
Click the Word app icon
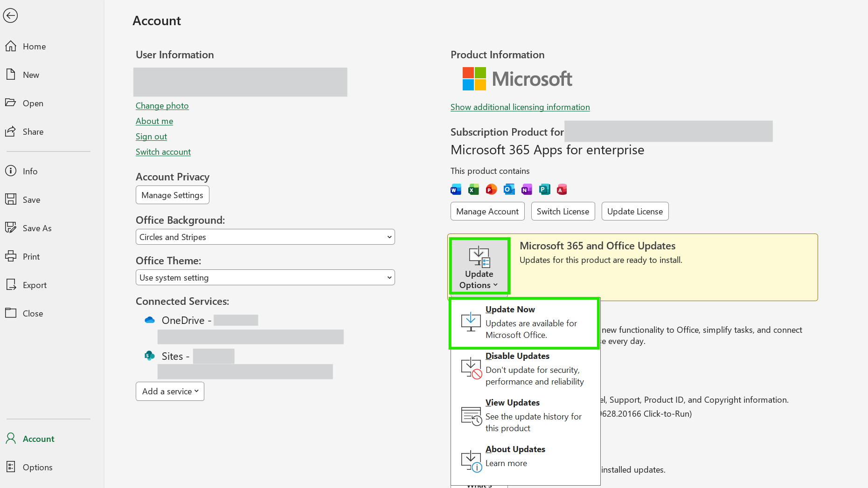456,189
